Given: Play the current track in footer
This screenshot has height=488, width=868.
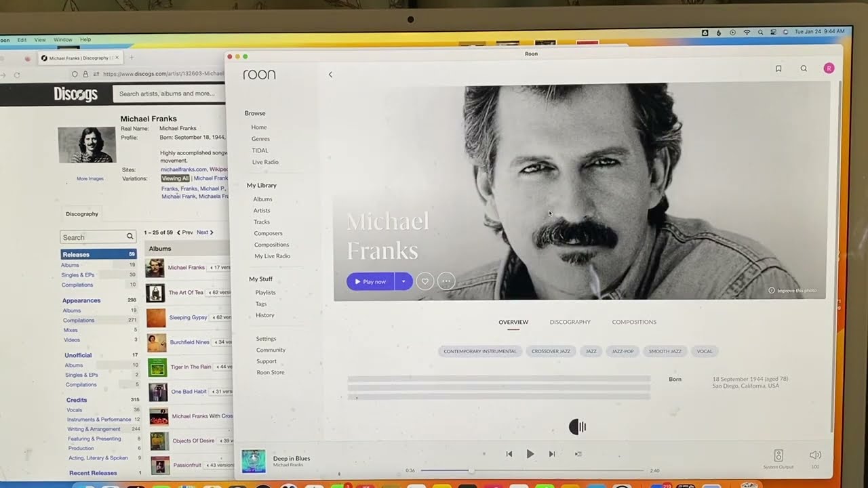Looking at the screenshot, I should (530, 454).
